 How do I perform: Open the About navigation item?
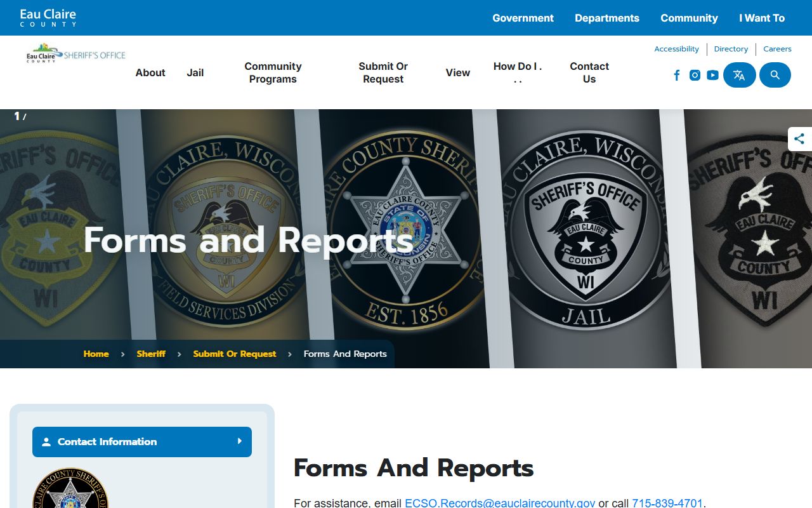tap(150, 72)
